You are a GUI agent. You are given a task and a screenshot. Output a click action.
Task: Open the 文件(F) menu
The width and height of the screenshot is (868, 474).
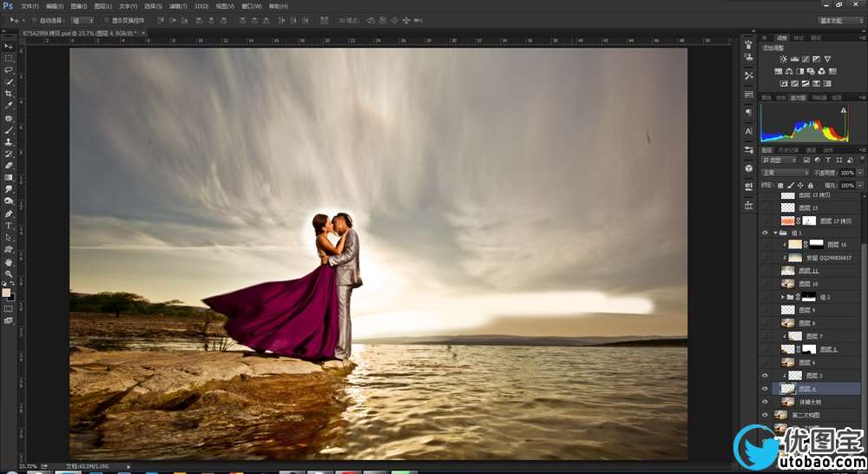(30, 6)
